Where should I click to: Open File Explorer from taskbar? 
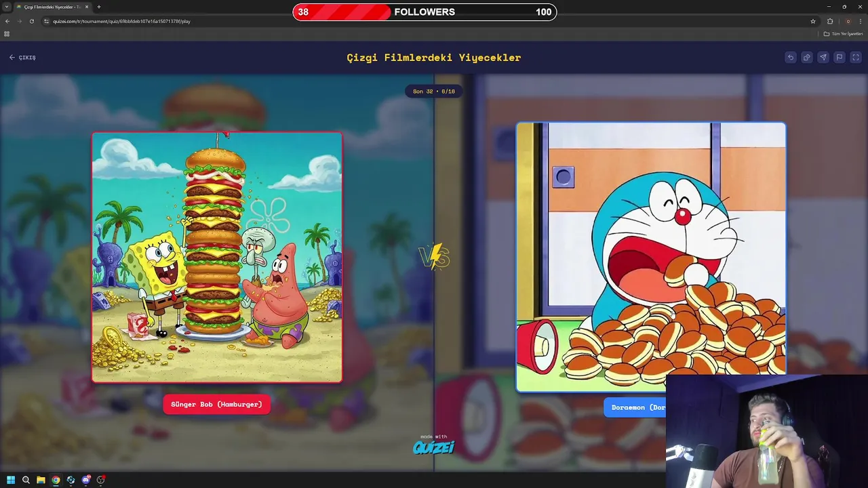pos(41,480)
